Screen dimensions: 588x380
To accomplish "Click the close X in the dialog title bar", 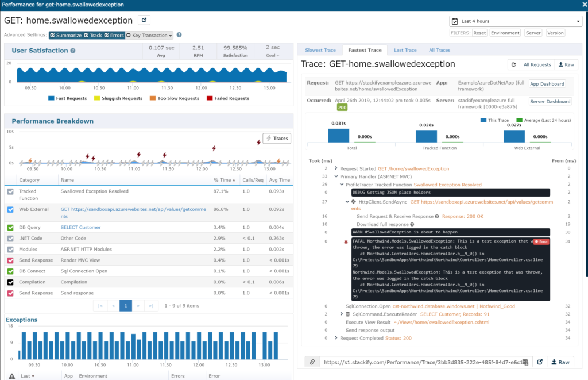I will point(581,5).
